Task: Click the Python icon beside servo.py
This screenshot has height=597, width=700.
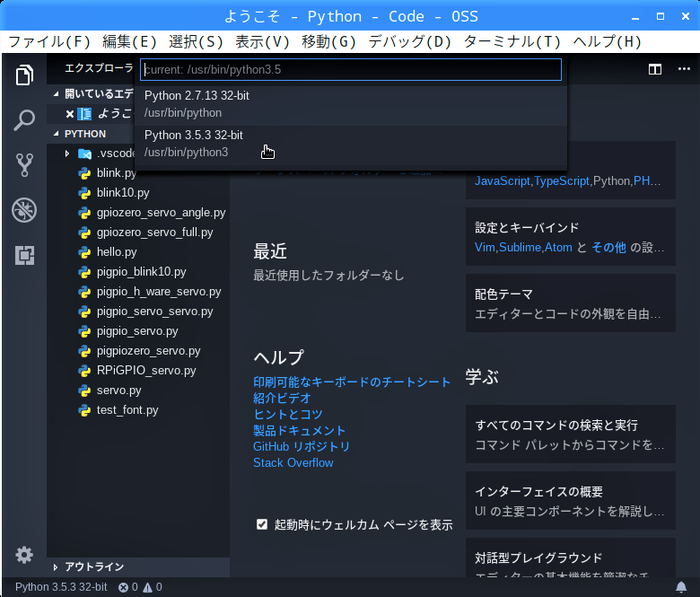Action: [84, 391]
